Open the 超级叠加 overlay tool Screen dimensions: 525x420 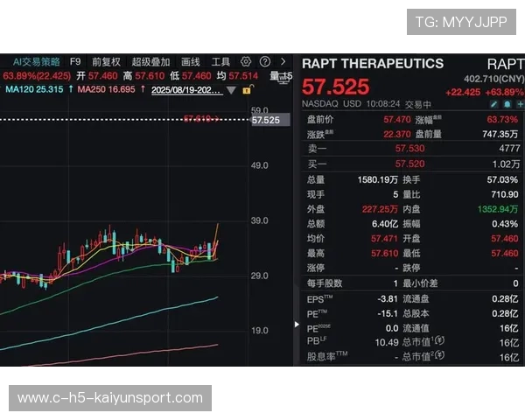(x=150, y=61)
